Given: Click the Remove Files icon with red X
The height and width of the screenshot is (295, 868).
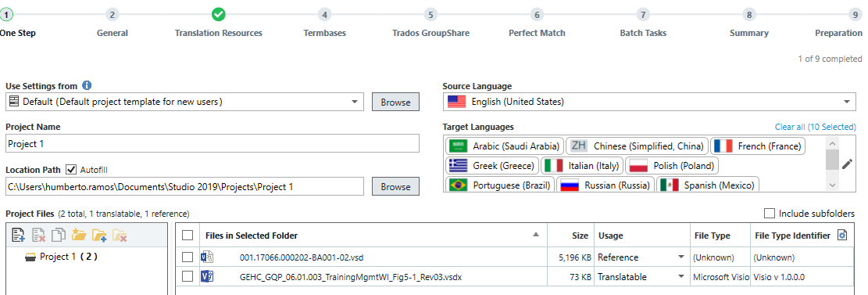Looking at the screenshot, I should (x=38, y=236).
